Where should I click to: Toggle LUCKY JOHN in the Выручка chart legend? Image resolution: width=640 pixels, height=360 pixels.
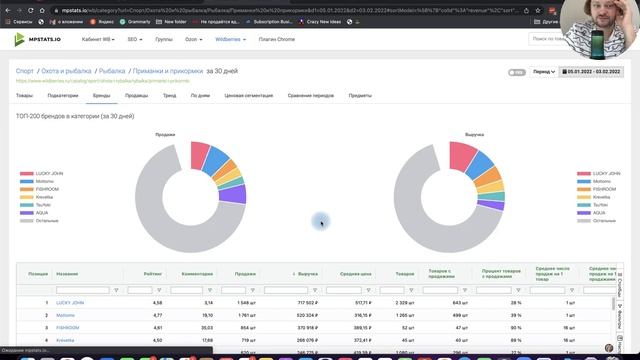pyautogui.click(x=598, y=173)
